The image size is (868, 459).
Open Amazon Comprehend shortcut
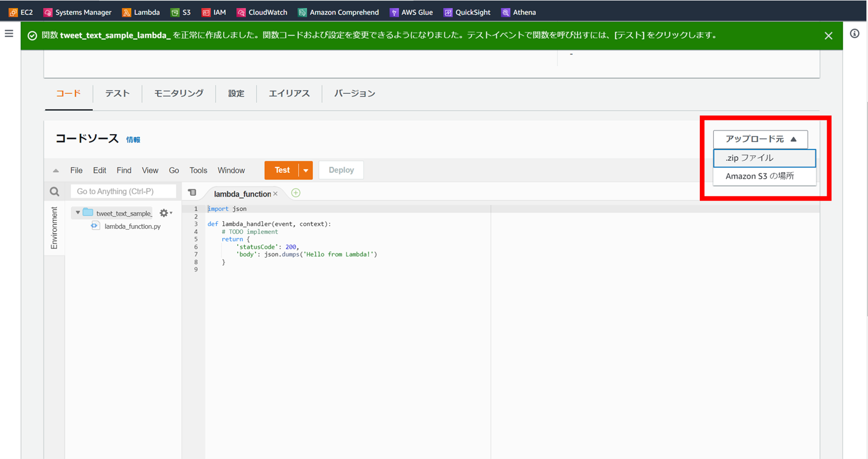tap(339, 12)
